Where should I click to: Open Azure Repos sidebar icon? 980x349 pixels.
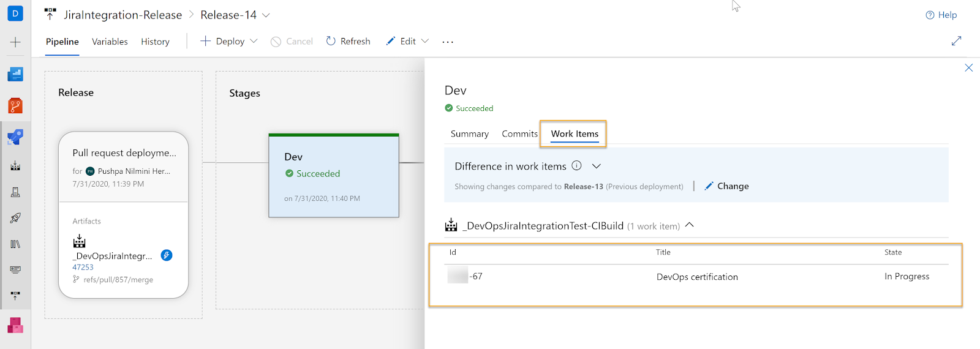[x=15, y=106]
